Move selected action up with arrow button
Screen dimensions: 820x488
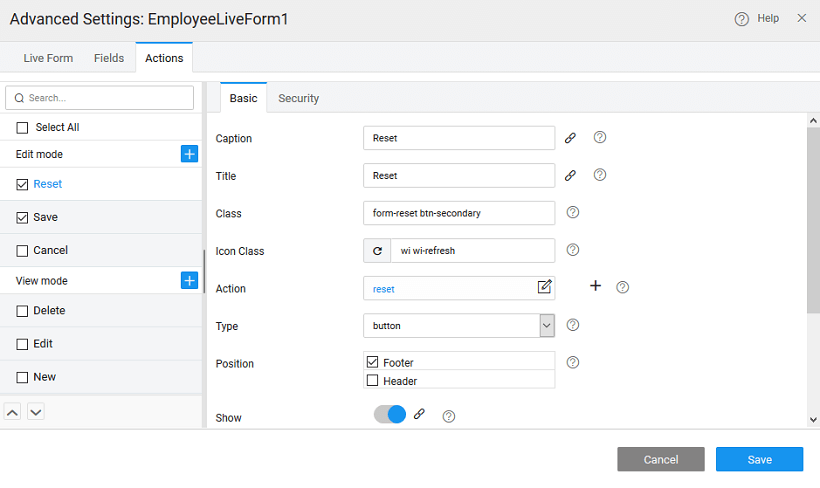pos(14,412)
